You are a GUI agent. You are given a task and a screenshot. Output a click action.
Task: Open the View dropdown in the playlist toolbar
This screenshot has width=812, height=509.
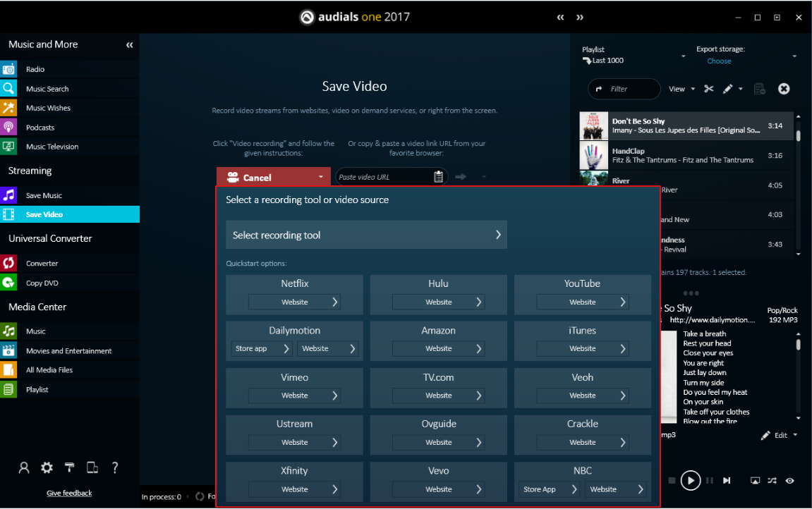[x=681, y=89]
